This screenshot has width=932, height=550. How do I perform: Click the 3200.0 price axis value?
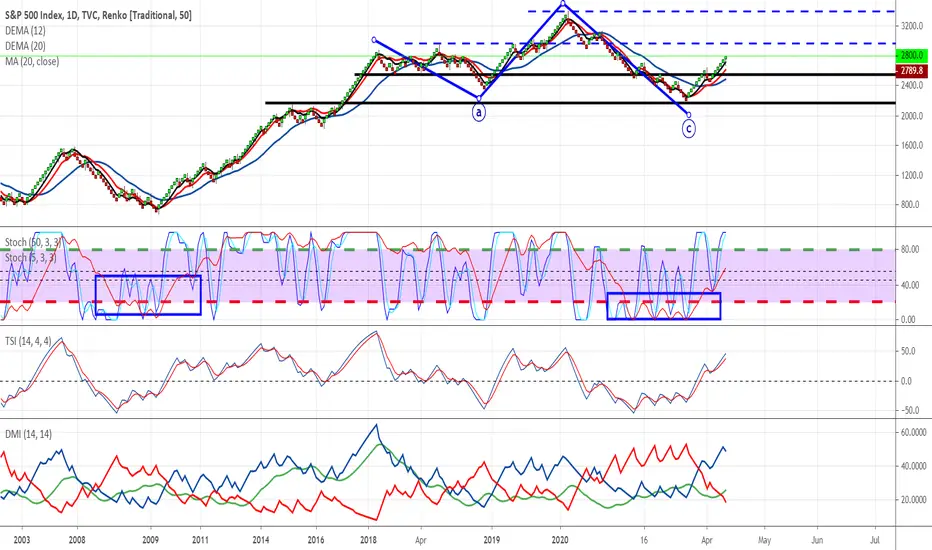pyautogui.click(x=911, y=26)
